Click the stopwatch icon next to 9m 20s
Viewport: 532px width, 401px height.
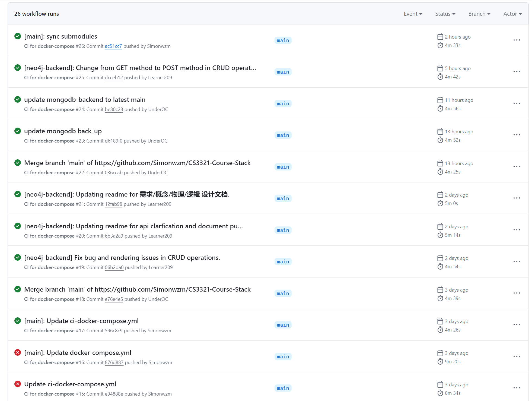(x=440, y=361)
